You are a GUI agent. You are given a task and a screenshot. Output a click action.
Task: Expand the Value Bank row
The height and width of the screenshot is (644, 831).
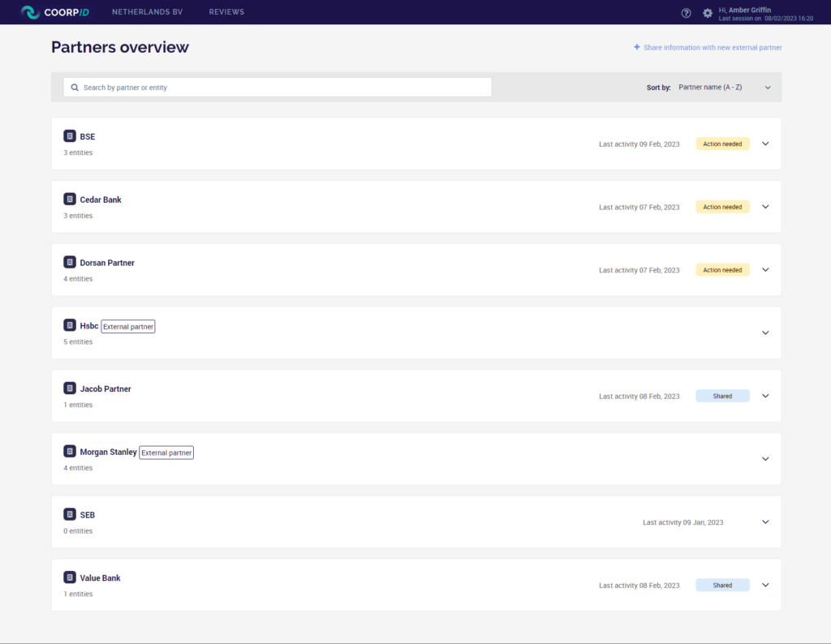(x=765, y=585)
